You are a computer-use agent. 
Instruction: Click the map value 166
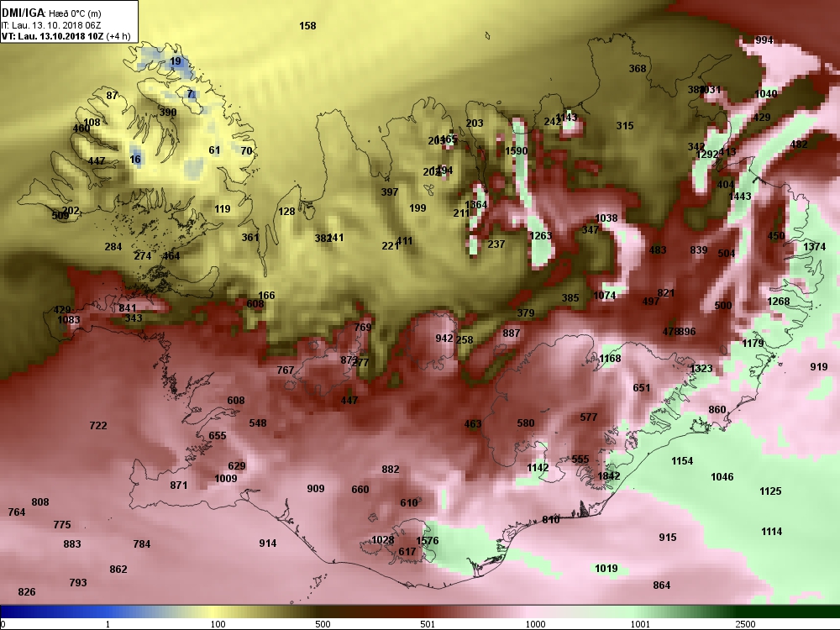point(266,296)
